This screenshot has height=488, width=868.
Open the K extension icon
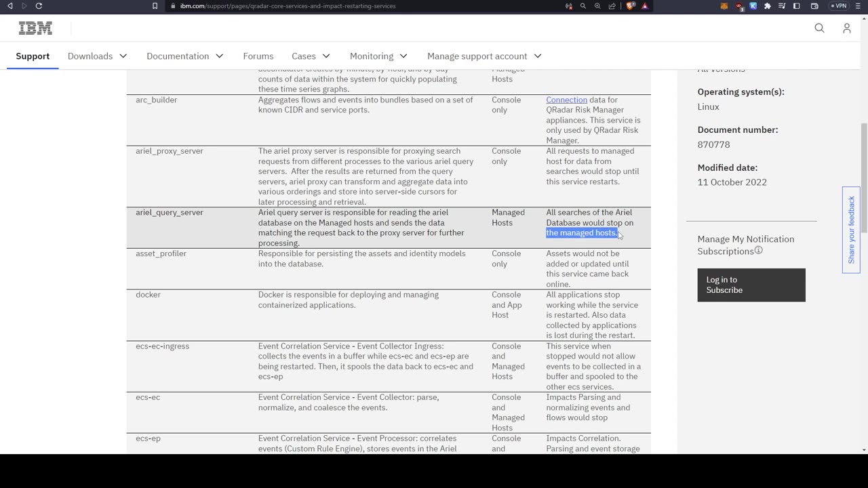[x=753, y=6]
